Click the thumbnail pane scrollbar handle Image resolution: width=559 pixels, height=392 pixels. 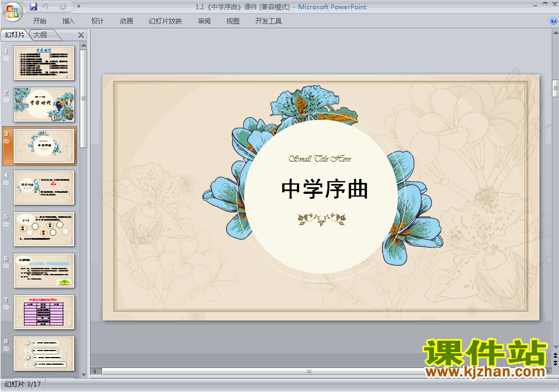84,98
